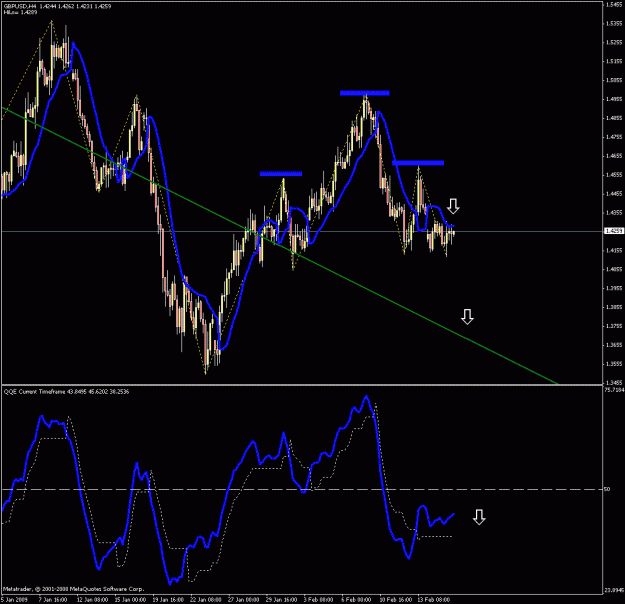Click the 1.4755 price scale label
The width and height of the screenshot is (625, 604).
pos(614,137)
